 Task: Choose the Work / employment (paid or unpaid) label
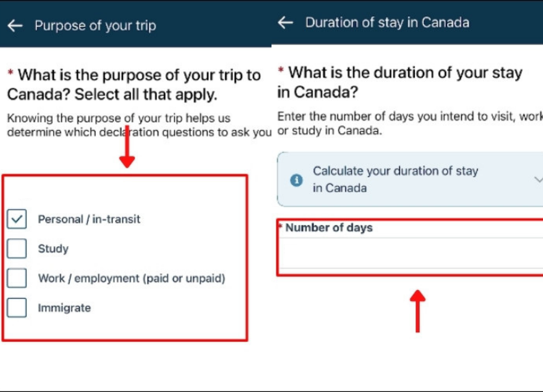point(131,278)
